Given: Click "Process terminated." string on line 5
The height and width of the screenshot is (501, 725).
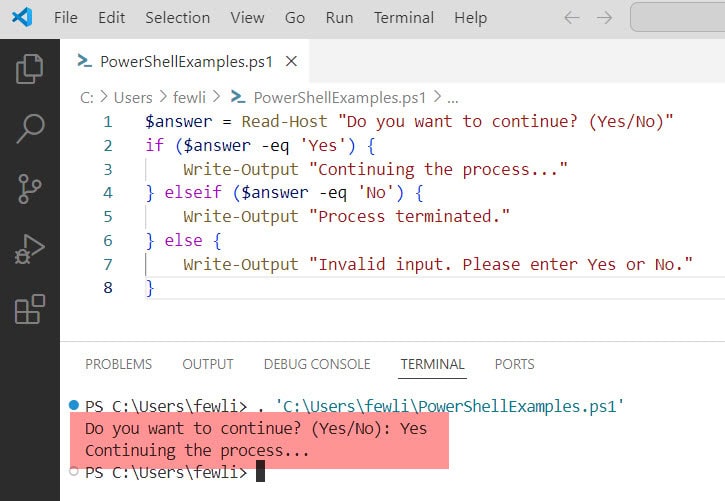Looking at the screenshot, I should point(409,216).
